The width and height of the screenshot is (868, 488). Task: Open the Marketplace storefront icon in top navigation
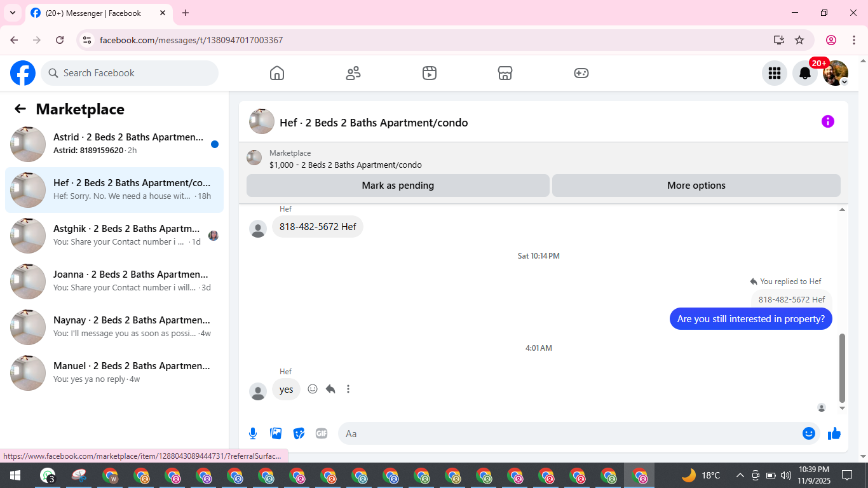[505, 73]
